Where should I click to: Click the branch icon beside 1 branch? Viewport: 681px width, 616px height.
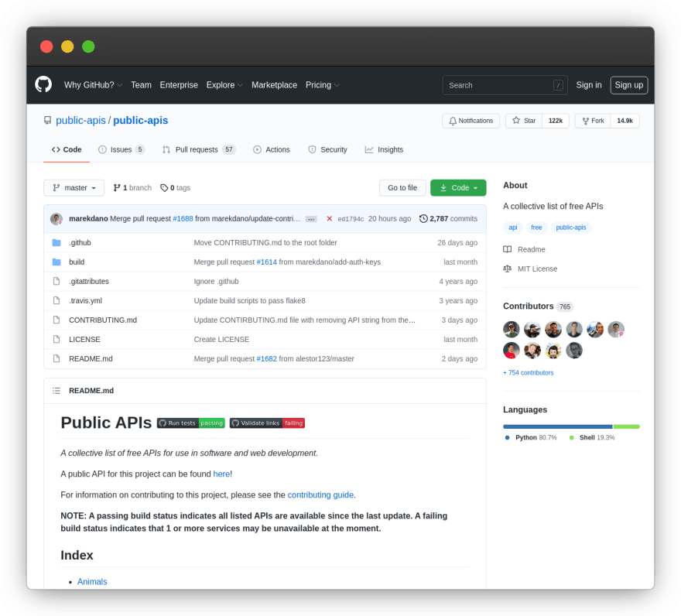pos(117,188)
